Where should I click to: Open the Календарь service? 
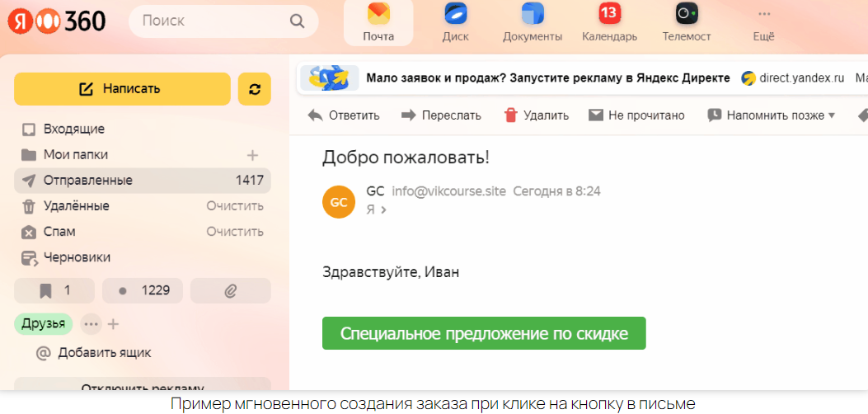coord(609,22)
